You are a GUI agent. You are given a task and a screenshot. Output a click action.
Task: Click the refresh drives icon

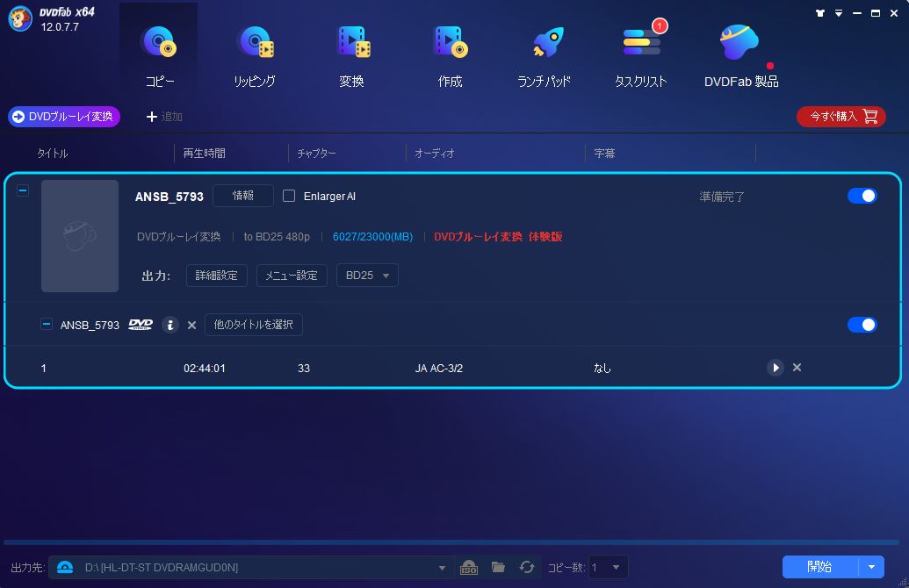pyautogui.click(x=527, y=567)
